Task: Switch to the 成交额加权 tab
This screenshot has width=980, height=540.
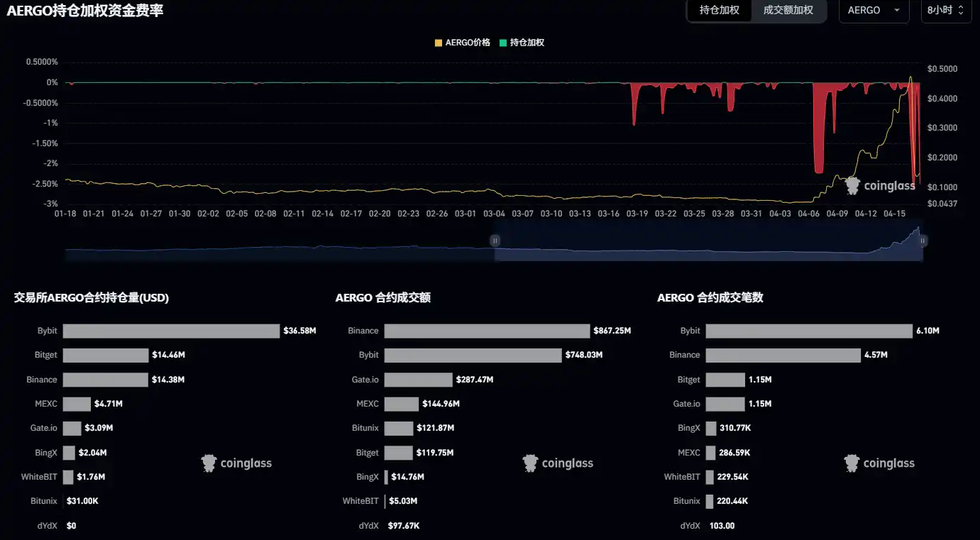Action: pos(788,11)
